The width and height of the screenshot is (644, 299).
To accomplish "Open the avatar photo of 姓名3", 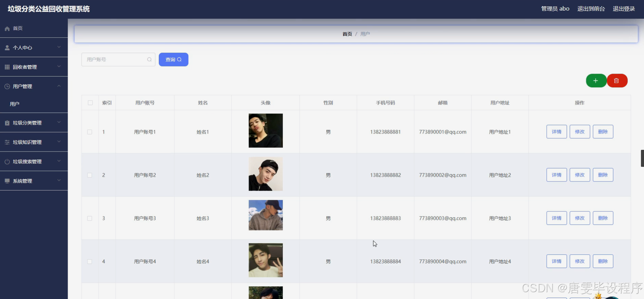I will point(266,215).
